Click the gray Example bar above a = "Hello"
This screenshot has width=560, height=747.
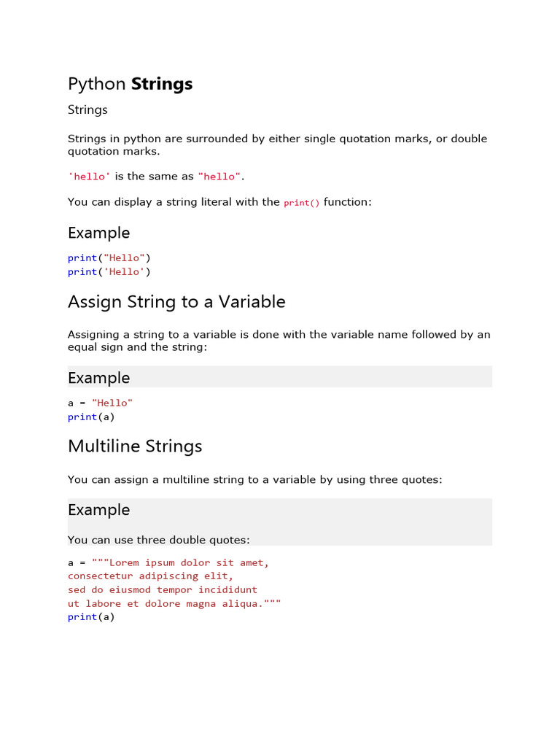[279, 377]
